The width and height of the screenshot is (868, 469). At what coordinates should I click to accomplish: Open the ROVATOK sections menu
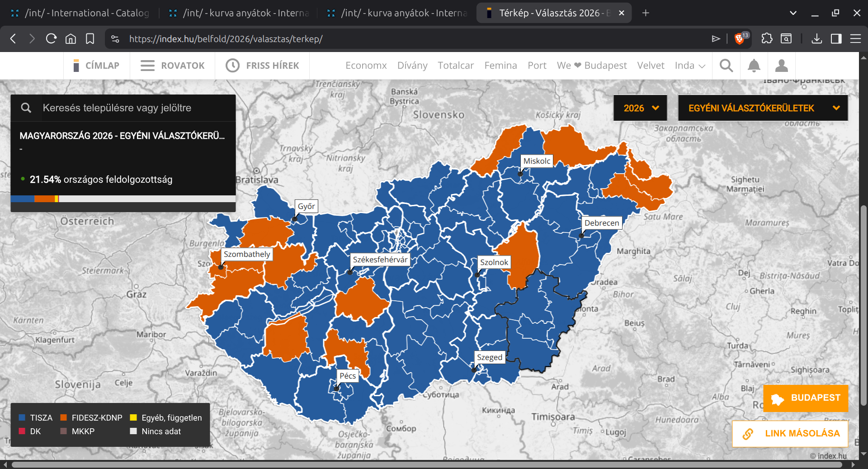[x=172, y=66]
